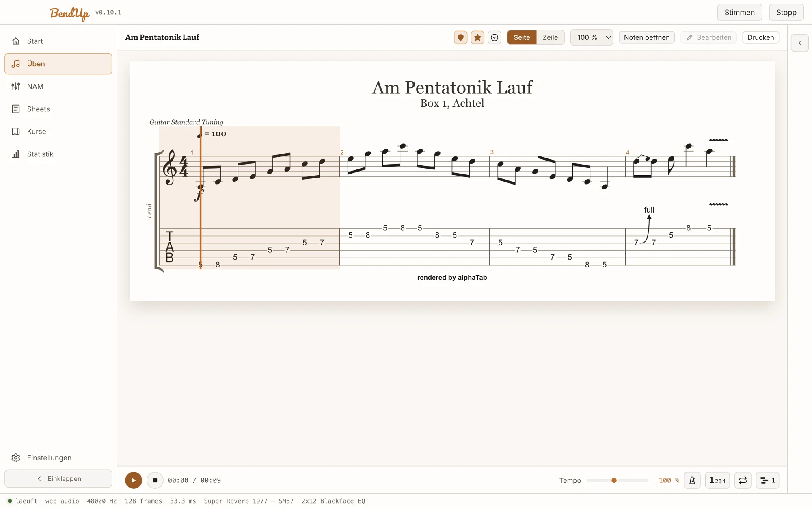Click the Stimmen tuner button
Image resolution: width=812 pixels, height=508 pixels.
coord(740,12)
